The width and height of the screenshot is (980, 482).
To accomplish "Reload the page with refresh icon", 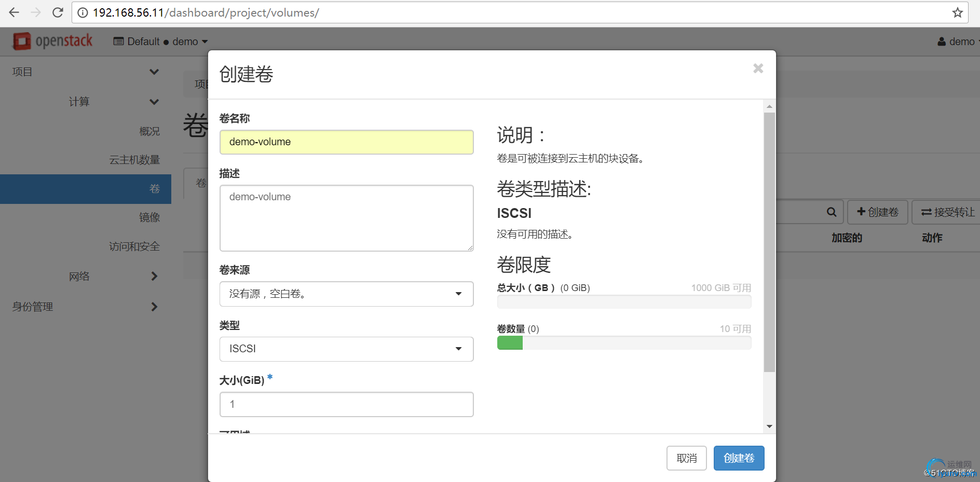I will (58, 12).
